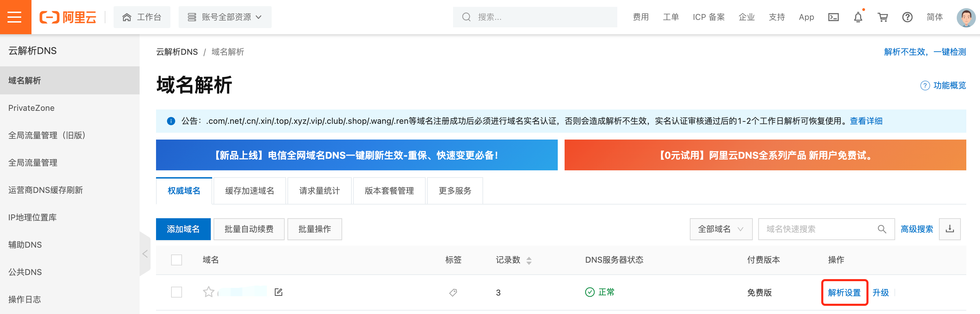Open 费用 in top navigation
The image size is (980, 314).
point(641,17)
